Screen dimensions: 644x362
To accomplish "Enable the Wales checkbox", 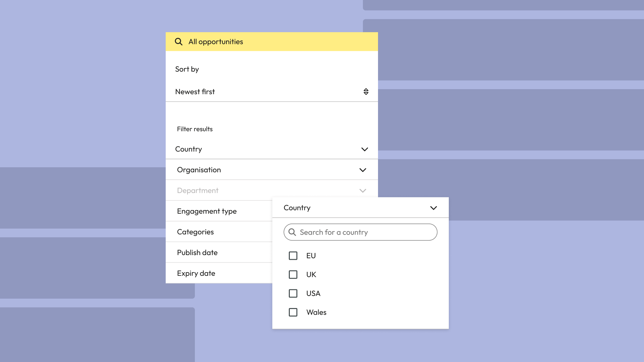I will tap(293, 312).
